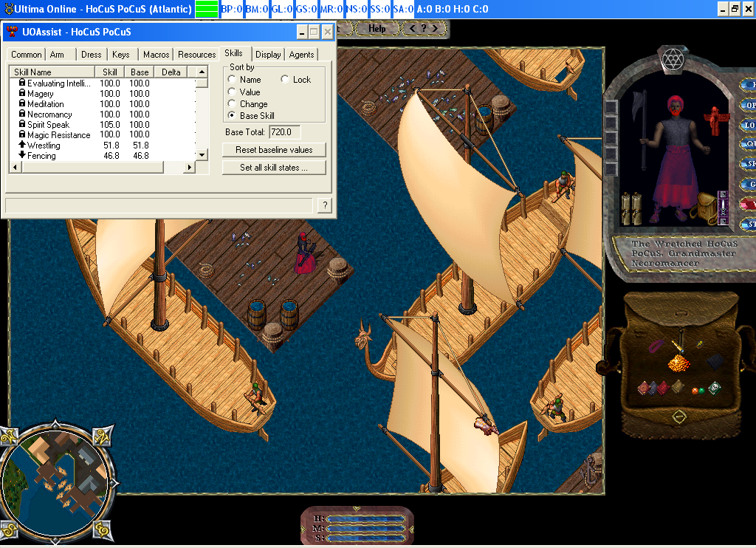
Task: Click the gold coin pile in backpack
Action: pyautogui.click(x=679, y=363)
